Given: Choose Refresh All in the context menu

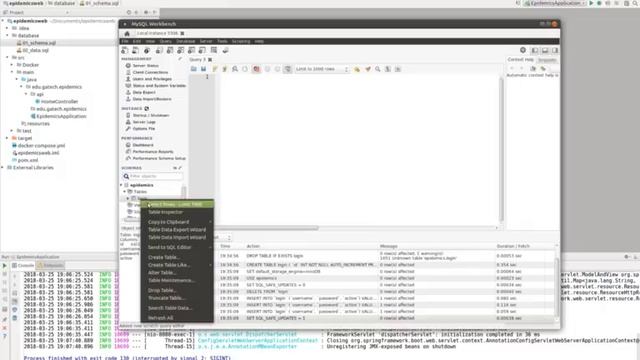Looking at the screenshot, I should point(177,318).
